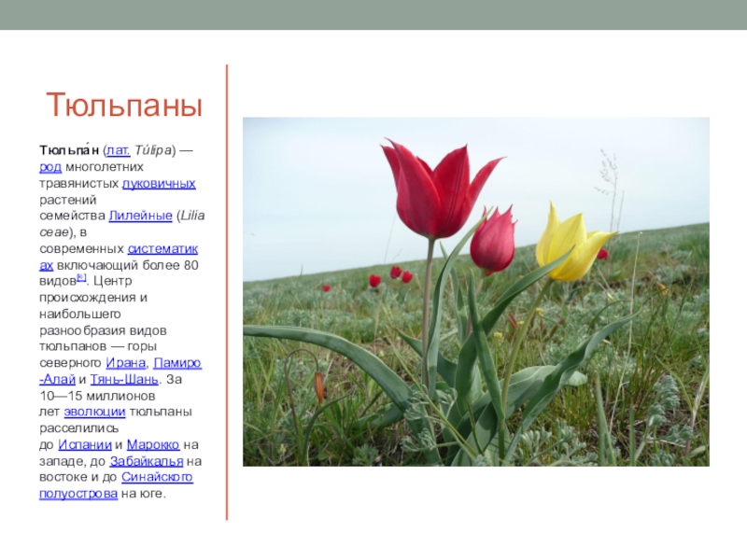Open the "Тянь-Шань" link
The image size is (747, 560).
coord(125,379)
